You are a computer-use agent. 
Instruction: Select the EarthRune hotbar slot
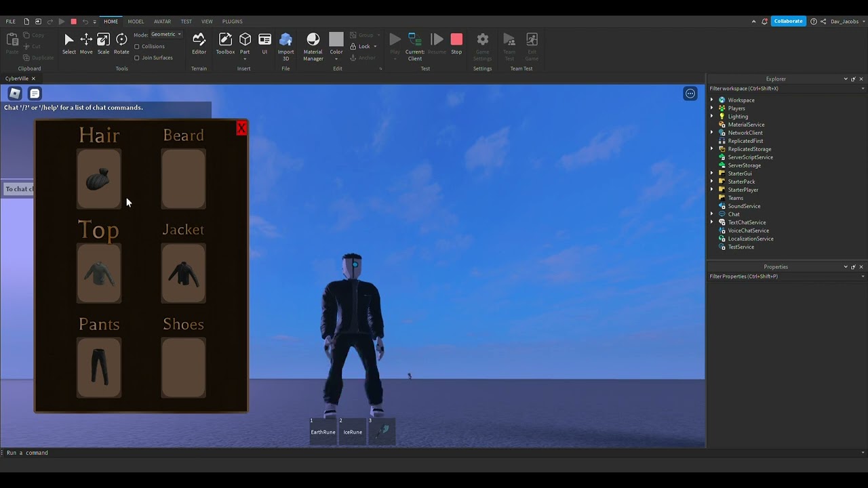coord(323,431)
